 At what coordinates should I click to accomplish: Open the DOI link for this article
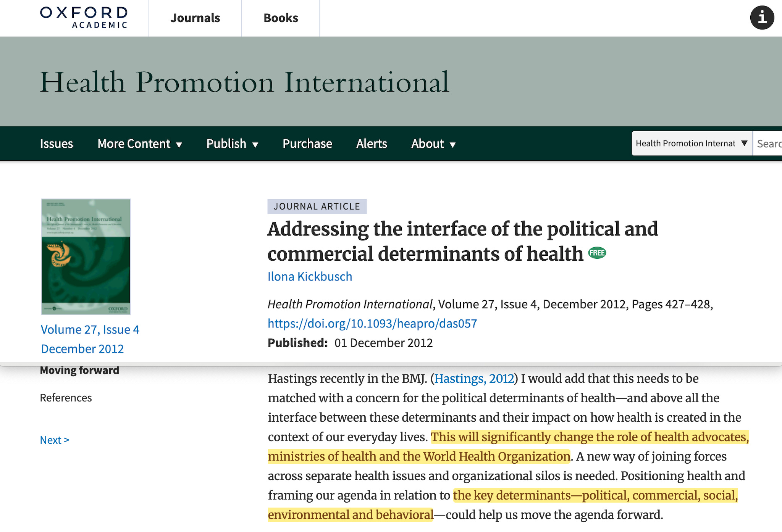pyautogui.click(x=372, y=323)
